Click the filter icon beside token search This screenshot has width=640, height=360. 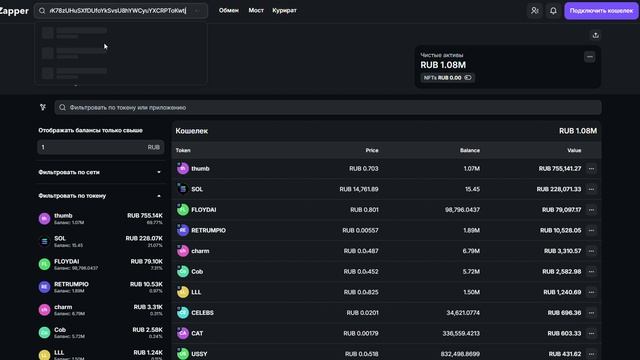click(x=43, y=107)
